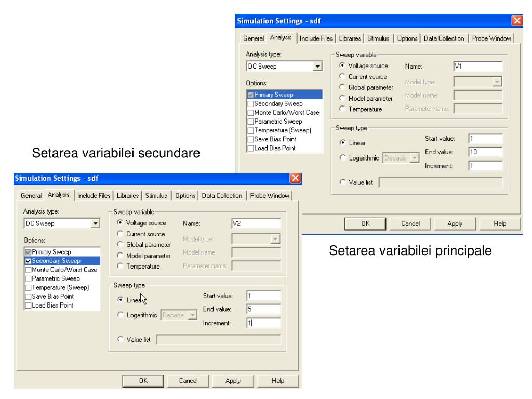
Task: Click End value field showing 5
Action: point(263,309)
